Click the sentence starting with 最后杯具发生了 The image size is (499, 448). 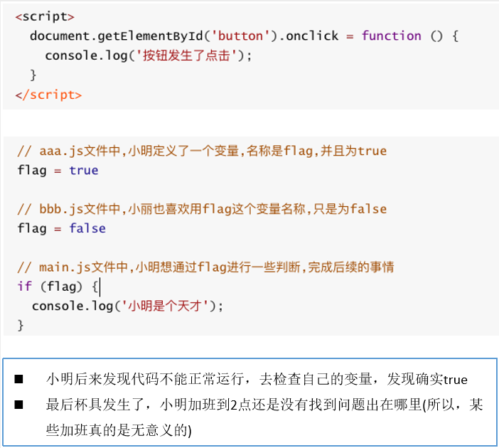pos(264,405)
